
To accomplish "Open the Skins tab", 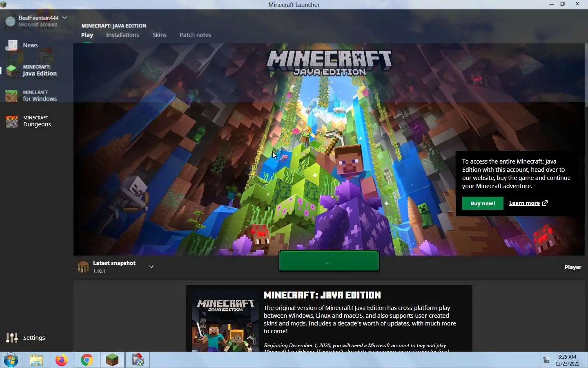I will 159,35.
